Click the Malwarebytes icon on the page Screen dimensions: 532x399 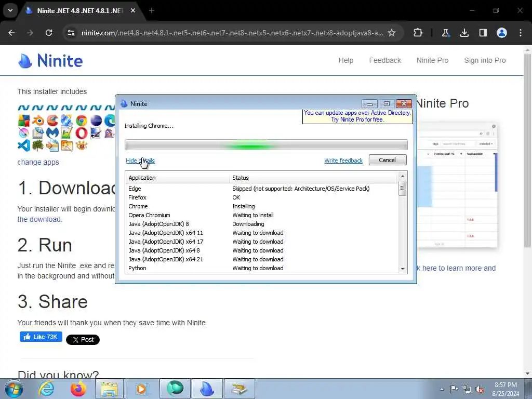52,133
